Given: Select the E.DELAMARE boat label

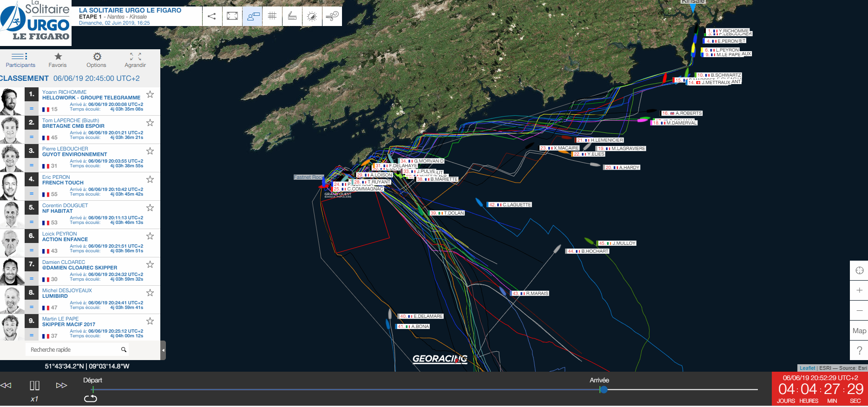Looking at the screenshot, I should (x=421, y=316).
